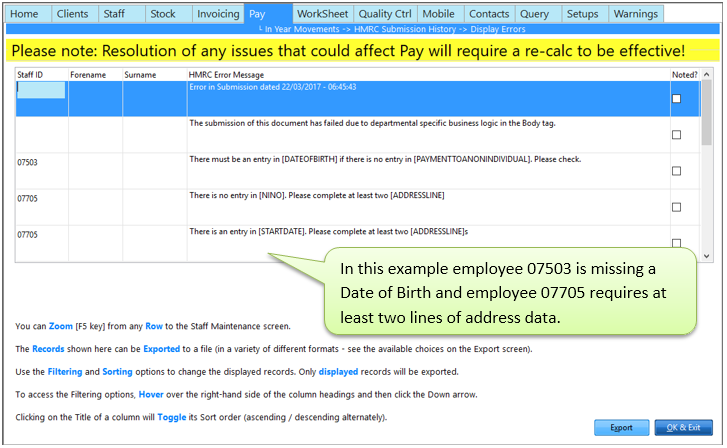Click the Export button
The image size is (727, 448).
622,428
